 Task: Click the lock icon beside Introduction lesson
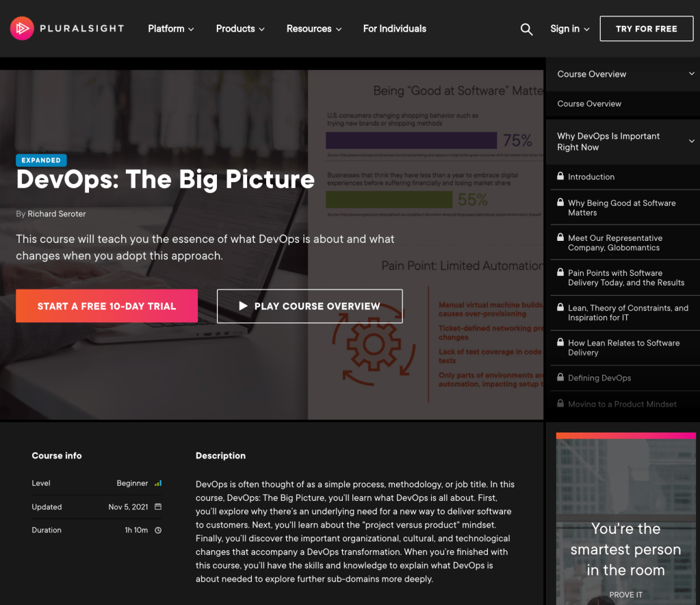[x=559, y=177]
